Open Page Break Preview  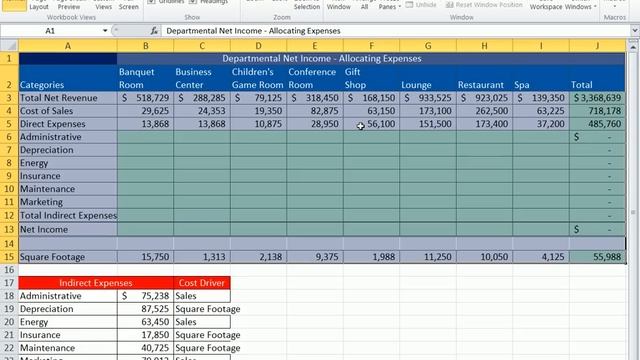(x=69, y=5)
